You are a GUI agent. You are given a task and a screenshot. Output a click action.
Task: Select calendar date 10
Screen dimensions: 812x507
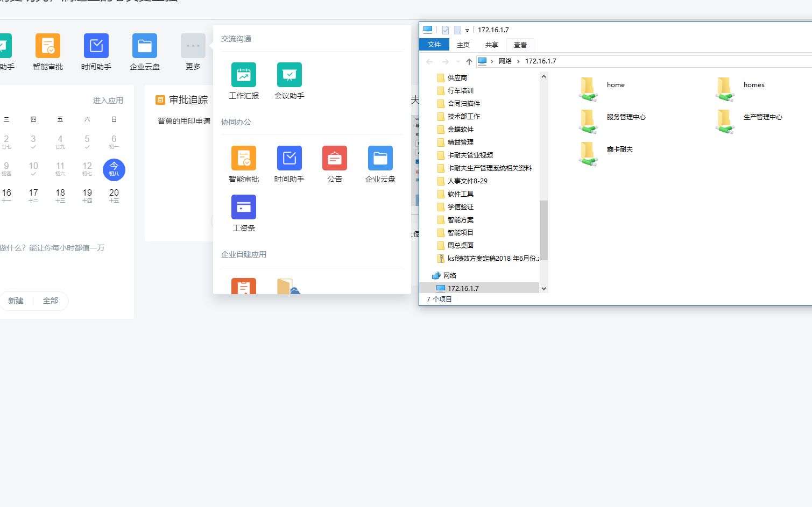(33, 169)
